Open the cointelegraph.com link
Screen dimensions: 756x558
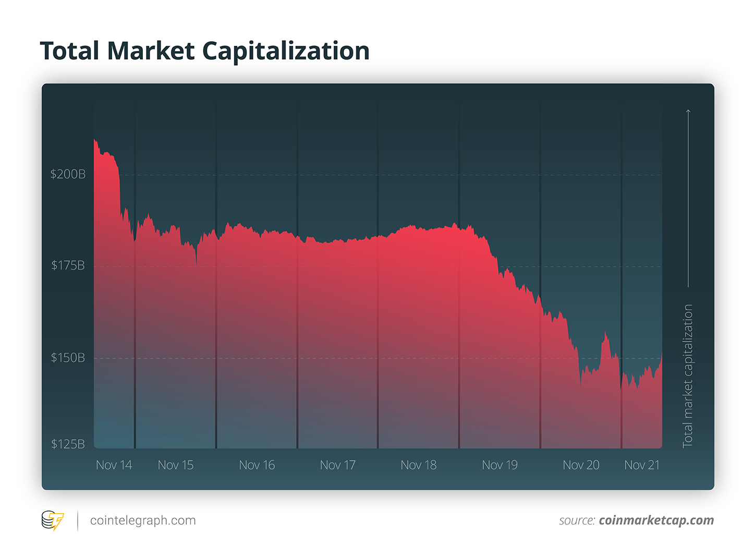point(143,520)
